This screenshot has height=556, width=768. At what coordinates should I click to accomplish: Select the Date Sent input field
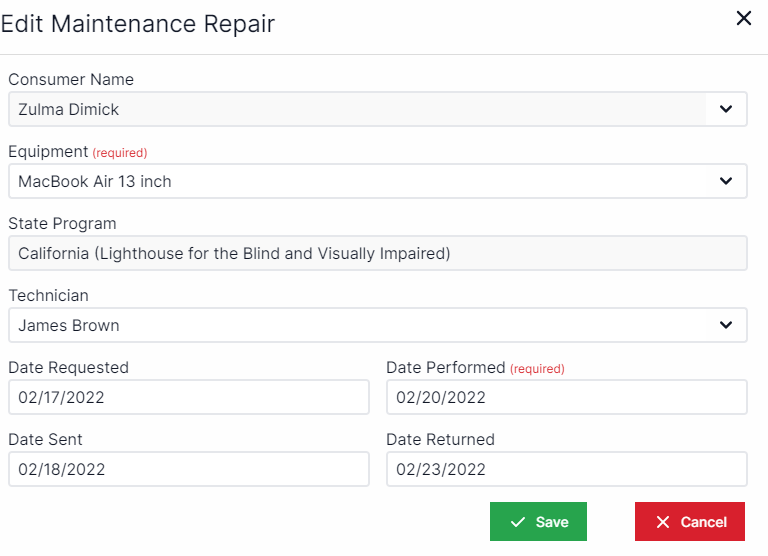189,469
